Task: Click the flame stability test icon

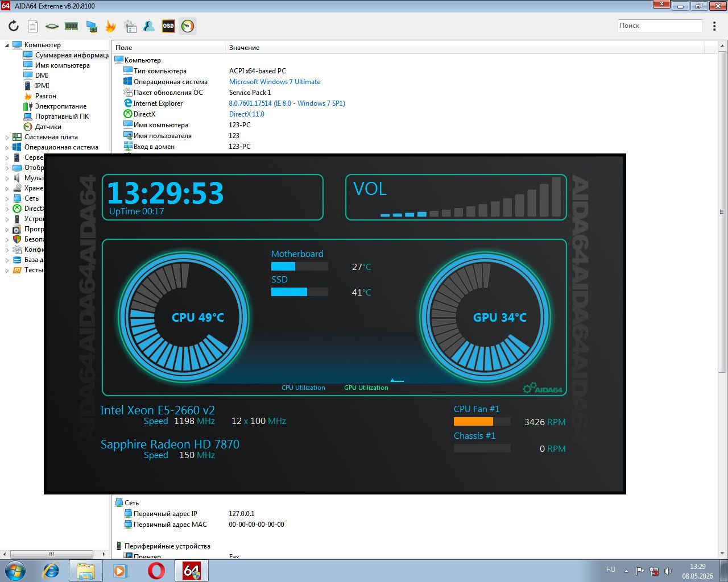Action: [x=110, y=26]
